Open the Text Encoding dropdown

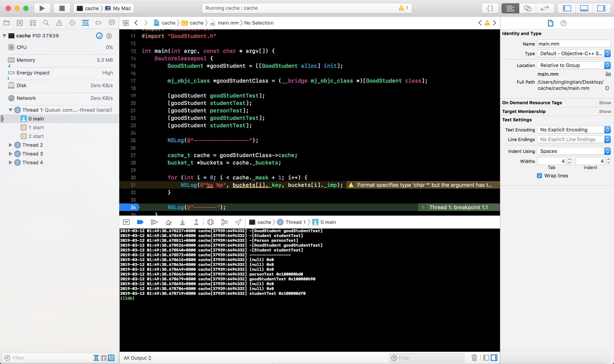tap(573, 130)
